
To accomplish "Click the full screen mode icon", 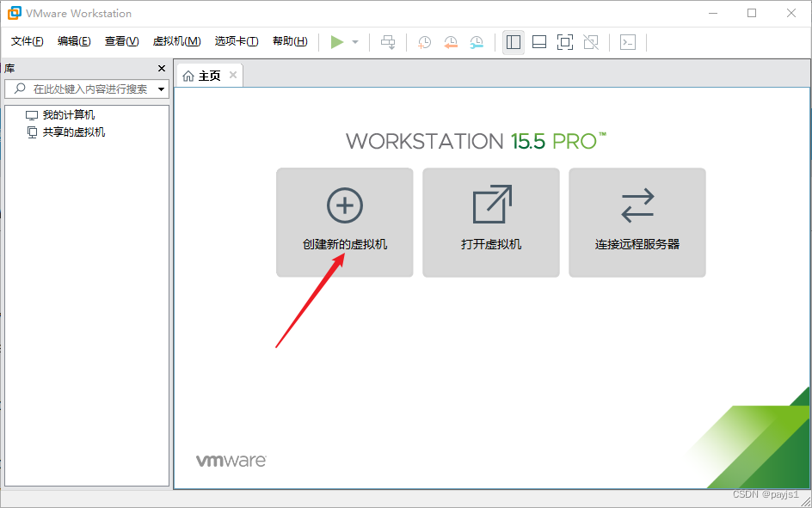I will point(565,42).
